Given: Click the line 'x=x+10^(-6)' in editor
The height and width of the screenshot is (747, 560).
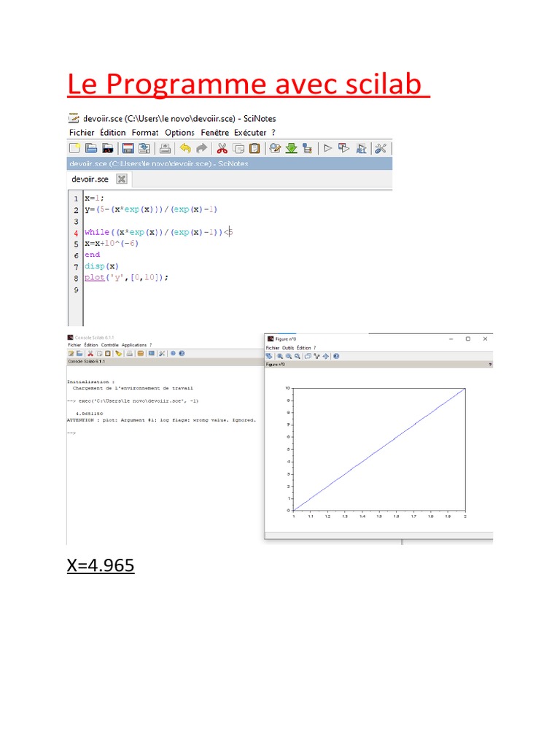Looking at the screenshot, I should (112, 244).
